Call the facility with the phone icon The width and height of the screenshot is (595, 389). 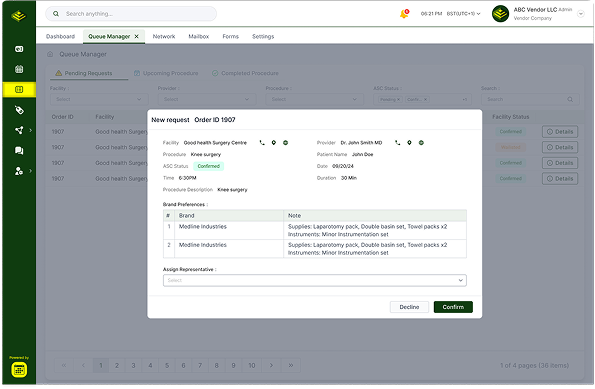pos(262,143)
